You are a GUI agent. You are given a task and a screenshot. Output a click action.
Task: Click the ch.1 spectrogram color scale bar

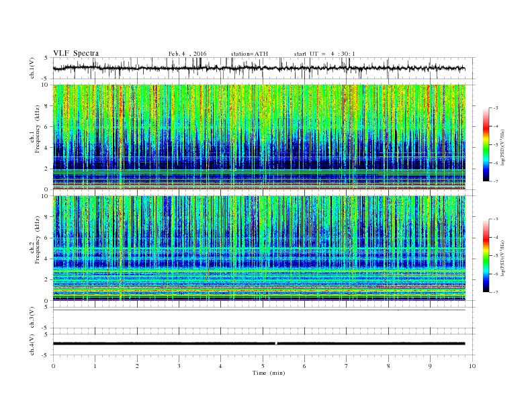pos(486,144)
